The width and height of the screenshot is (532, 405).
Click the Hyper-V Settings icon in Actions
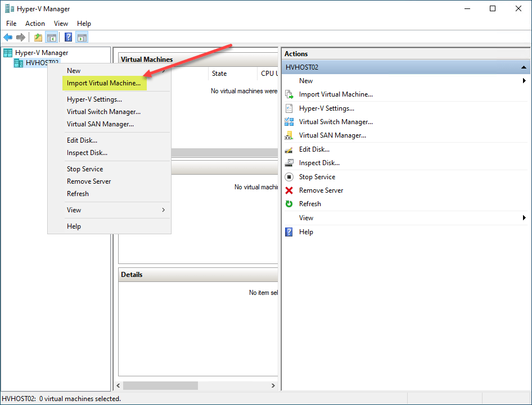point(288,108)
